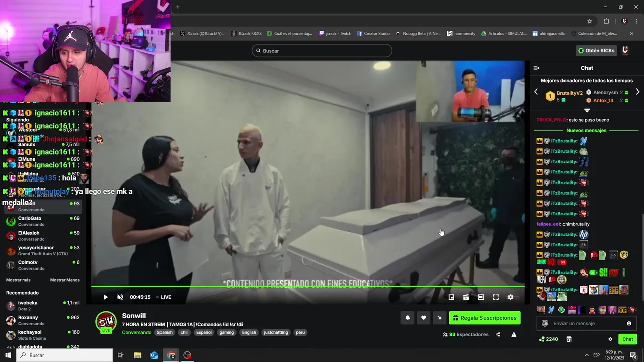View the 2240 channel points balance
The height and width of the screenshot is (362, 644).
pyautogui.click(x=548, y=339)
